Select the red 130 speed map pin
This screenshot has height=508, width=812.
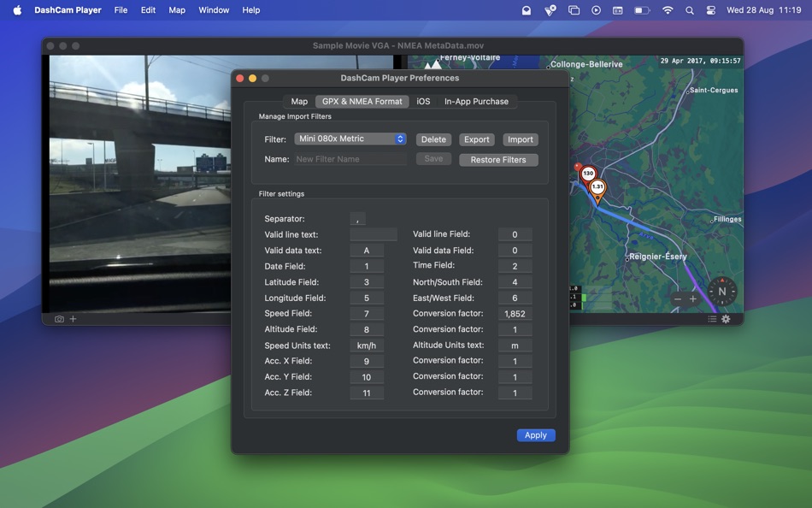588,174
